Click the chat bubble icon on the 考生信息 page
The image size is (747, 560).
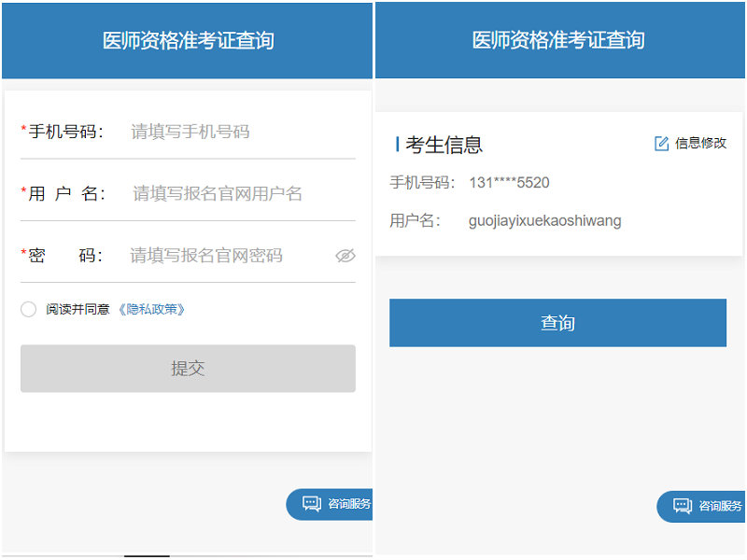[x=683, y=506]
